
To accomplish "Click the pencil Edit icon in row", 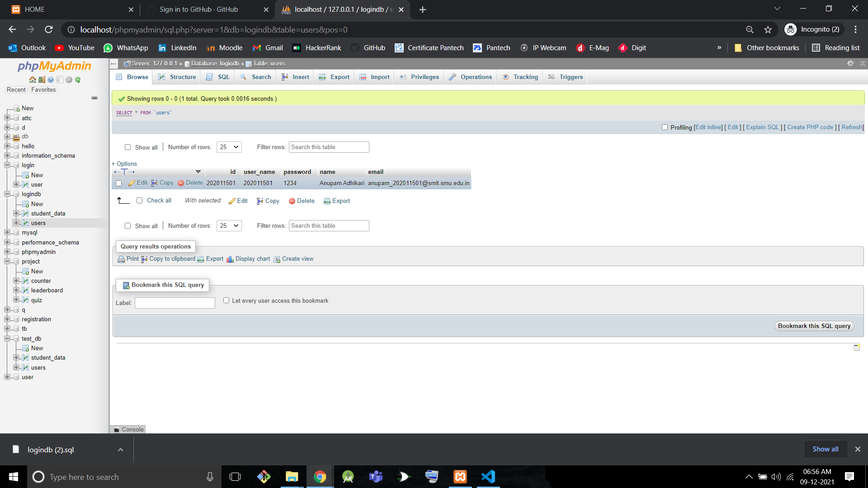I will click(x=132, y=183).
